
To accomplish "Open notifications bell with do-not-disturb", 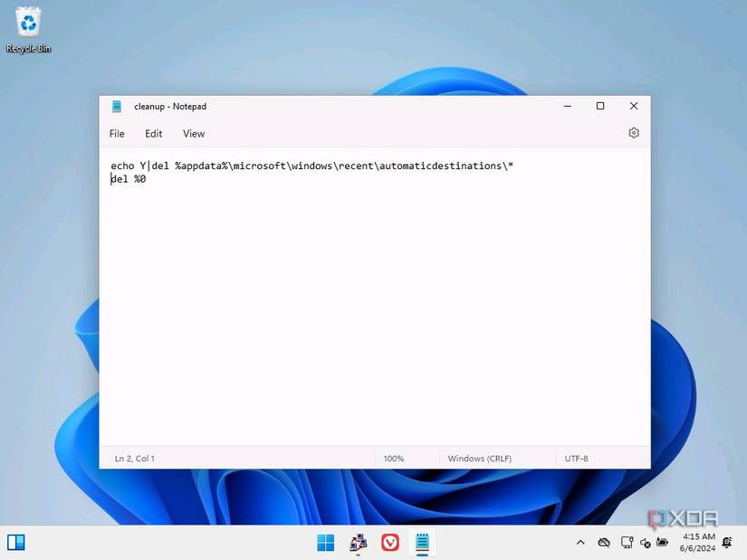I will pyautogui.click(x=727, y=542).
